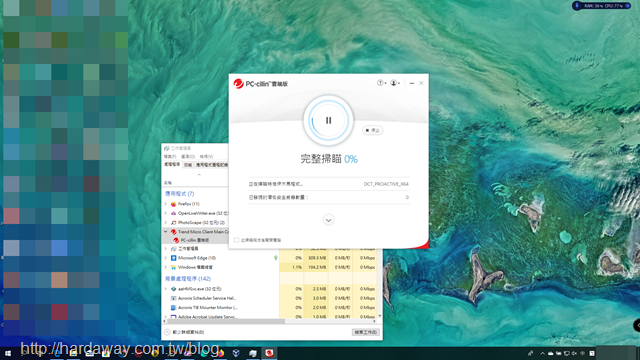Click the 309.3 MB memory cell for Edge

[317, 258]
